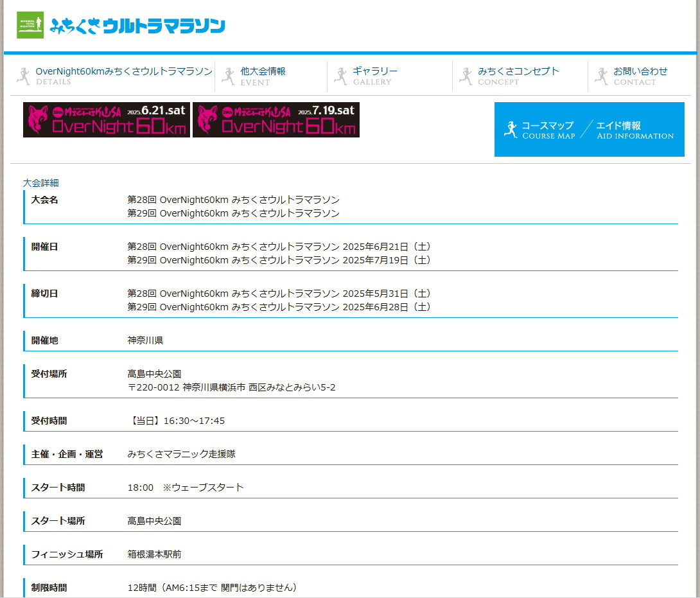
Task: Click the 締切日 row label
Action: coord(45,294)
